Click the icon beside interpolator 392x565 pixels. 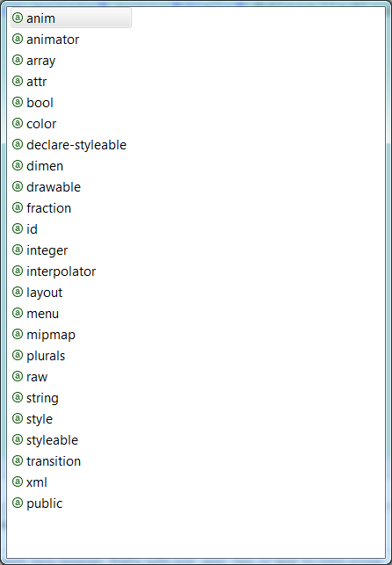point(18,271)
